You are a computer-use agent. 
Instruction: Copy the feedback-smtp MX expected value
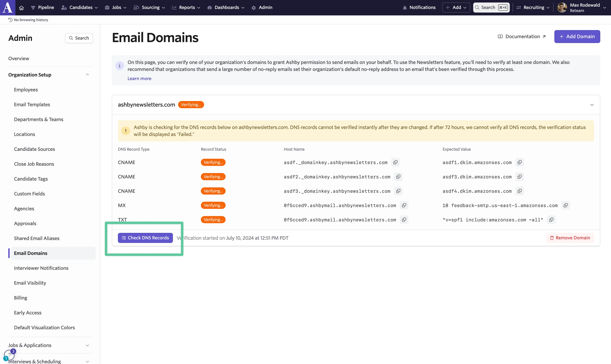pyautogui.click(x=566, y=205)
